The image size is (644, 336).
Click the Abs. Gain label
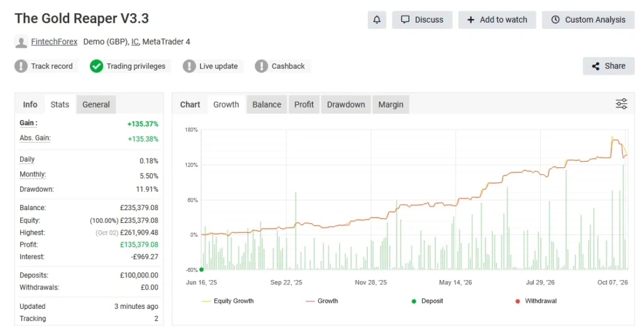[35, 138]
